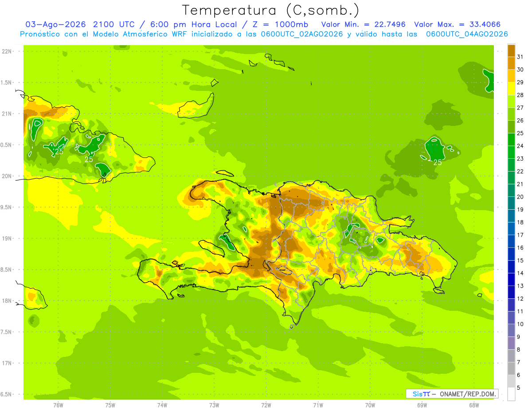Click the '10' value on the color scale

tap(520, 324)
